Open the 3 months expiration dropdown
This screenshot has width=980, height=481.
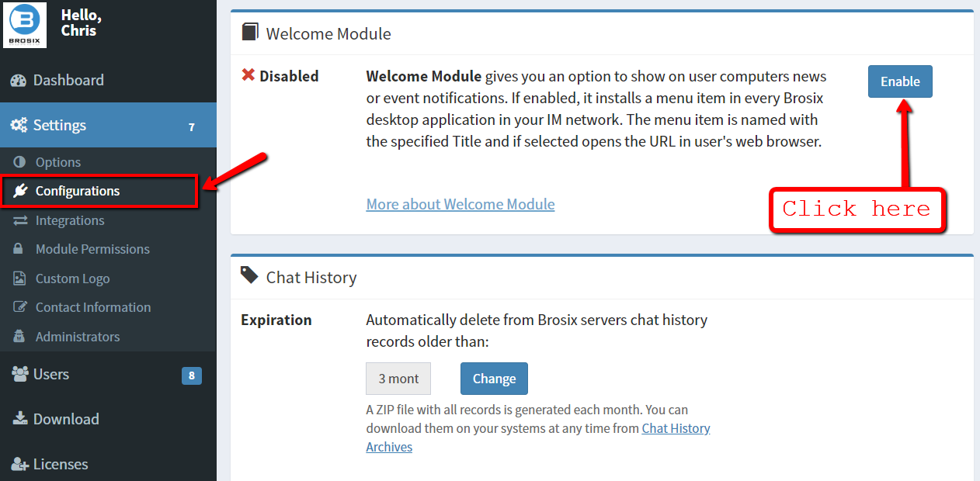click(398, 379)
